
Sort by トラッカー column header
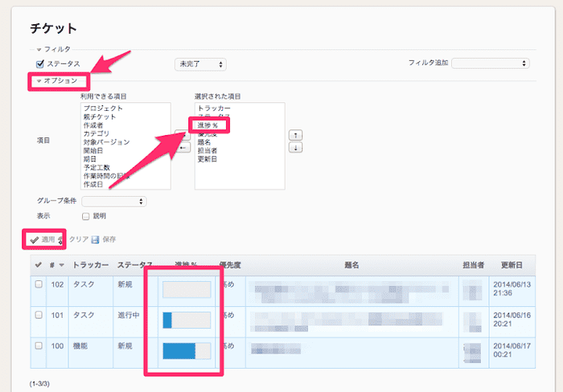pos(90,265)
